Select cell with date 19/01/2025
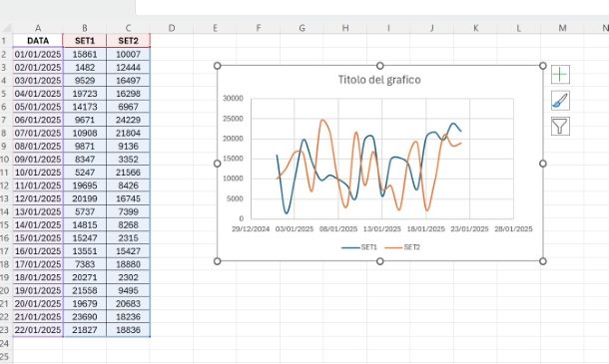Viewport: 609px width, 364px height. (x=38, y=290)
